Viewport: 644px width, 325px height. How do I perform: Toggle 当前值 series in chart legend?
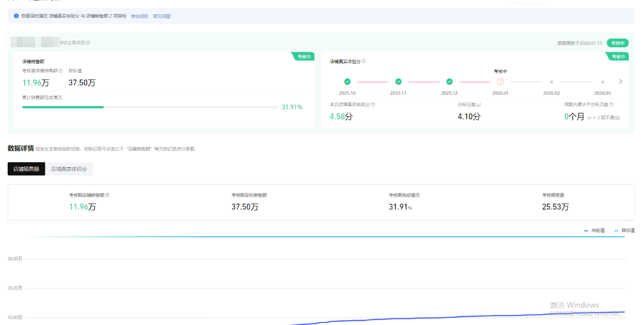point(594,231)
